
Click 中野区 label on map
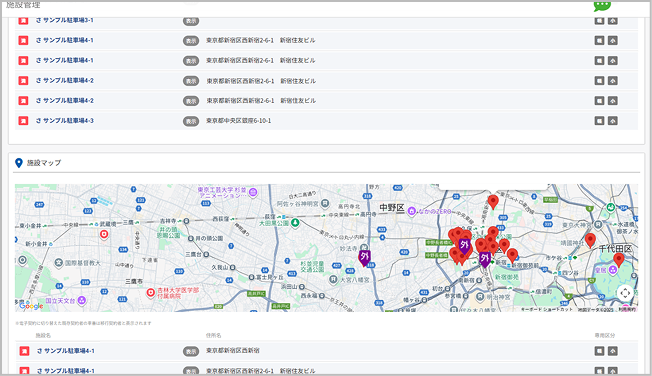pos(392,208)
